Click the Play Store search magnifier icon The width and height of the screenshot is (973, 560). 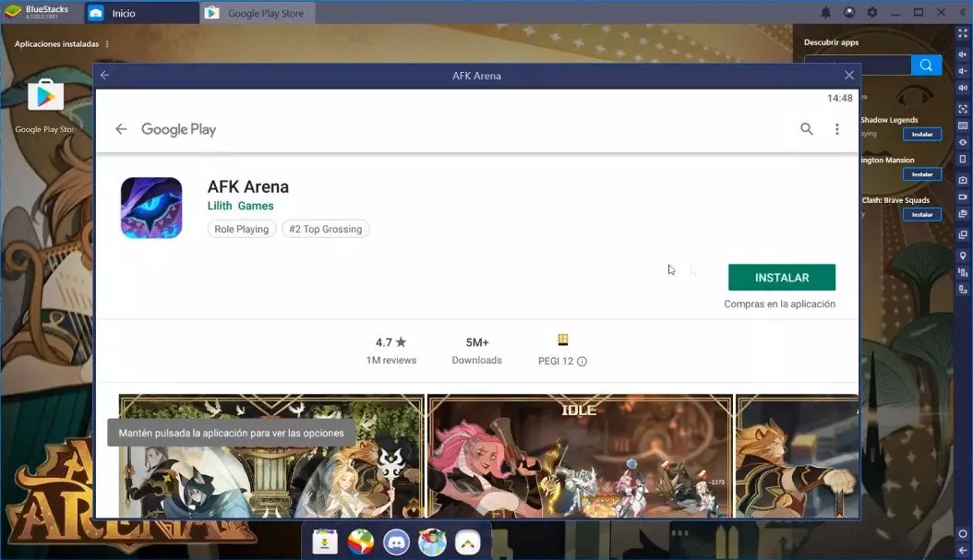[807, 129]
